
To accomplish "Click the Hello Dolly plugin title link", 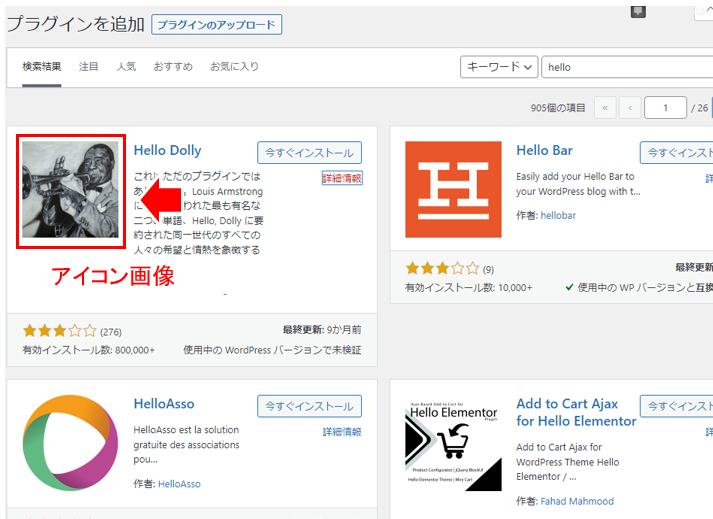I will (x=167, y=151).
